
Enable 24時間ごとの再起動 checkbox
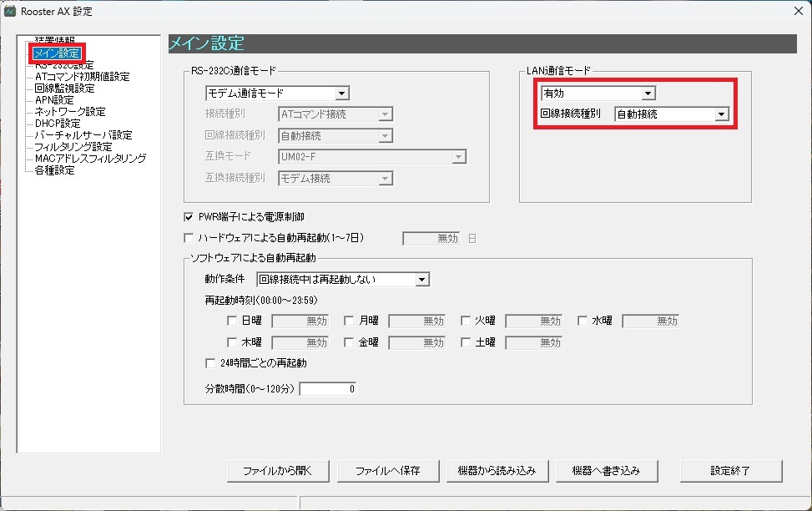(210, 363)
